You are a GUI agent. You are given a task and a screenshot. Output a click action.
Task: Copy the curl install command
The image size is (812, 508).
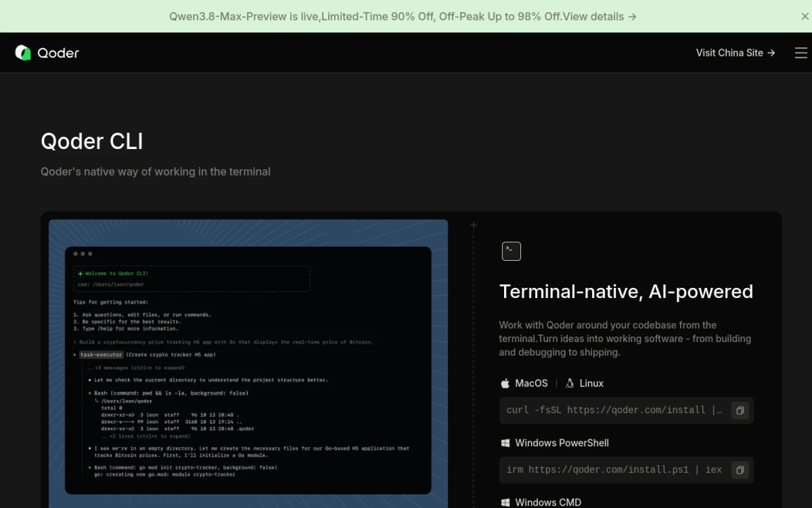tap(740, 410)
